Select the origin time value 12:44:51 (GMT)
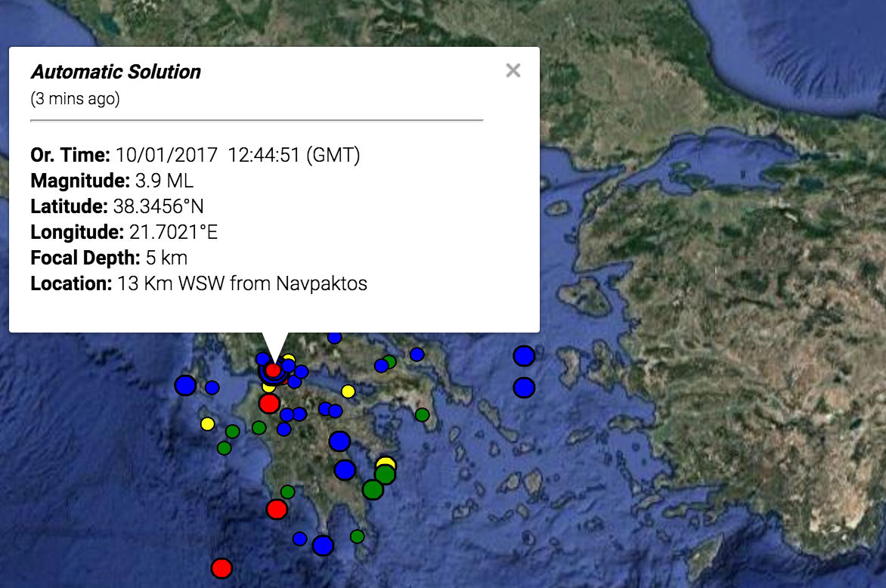The height and width of the screenshot is (588, 886). (294, 155)
